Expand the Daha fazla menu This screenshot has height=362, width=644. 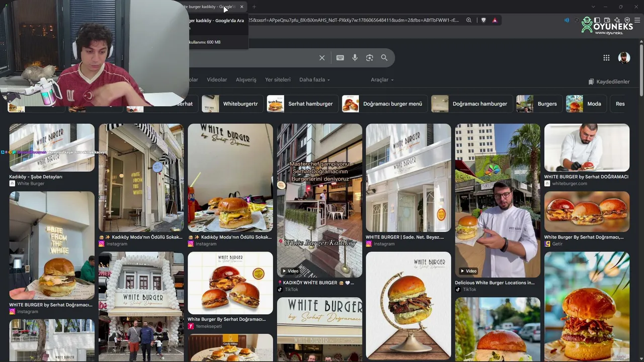click(314, 79)
